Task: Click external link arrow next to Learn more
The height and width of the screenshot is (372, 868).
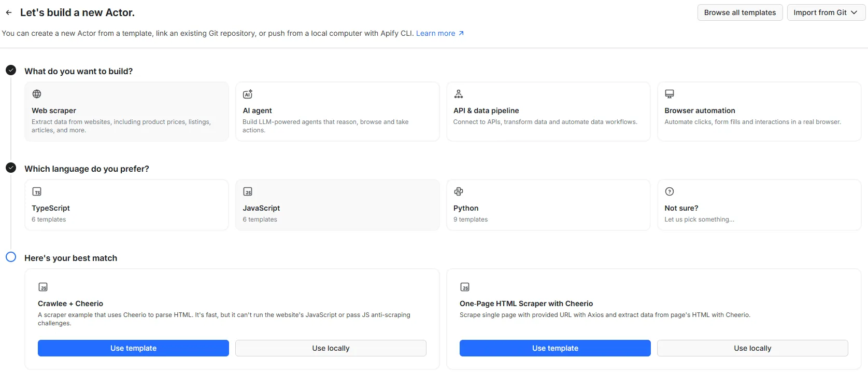Action: point(461,33)
